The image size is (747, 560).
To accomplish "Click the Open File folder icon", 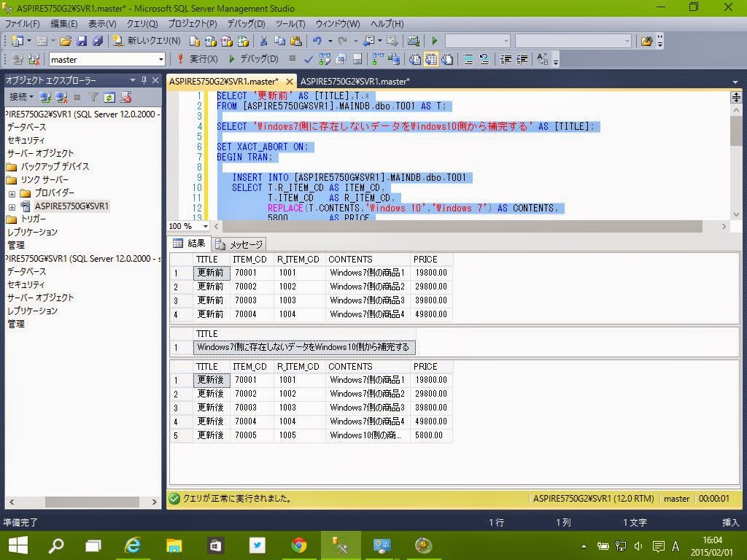I will pos(66,41).
